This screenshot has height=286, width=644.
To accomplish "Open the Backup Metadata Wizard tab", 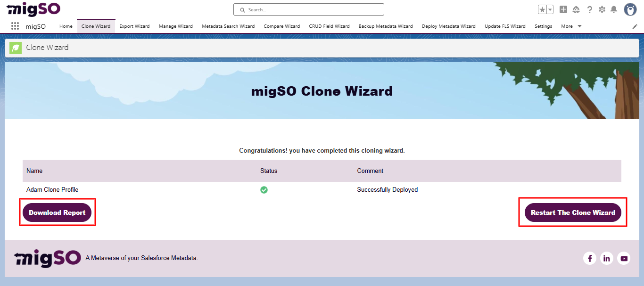I will (386, 26).
